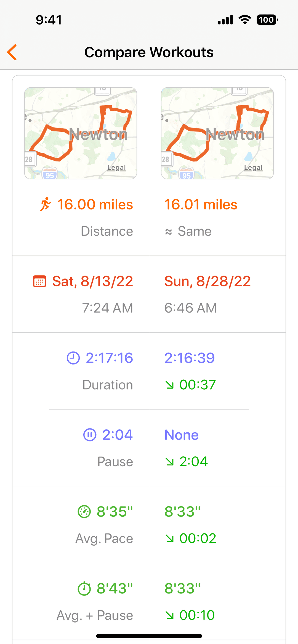The image size is (298, 644).
Task: Select the Sun, 8/28/22 workout date
Action: tap(207, 281)
